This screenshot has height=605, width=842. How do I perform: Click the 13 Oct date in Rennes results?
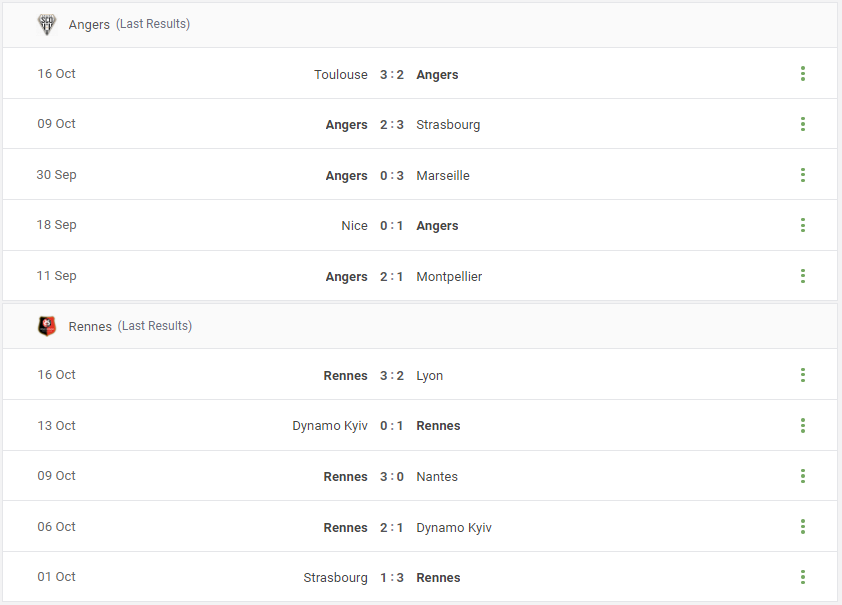pyautogui.click(x=56, y=426)
